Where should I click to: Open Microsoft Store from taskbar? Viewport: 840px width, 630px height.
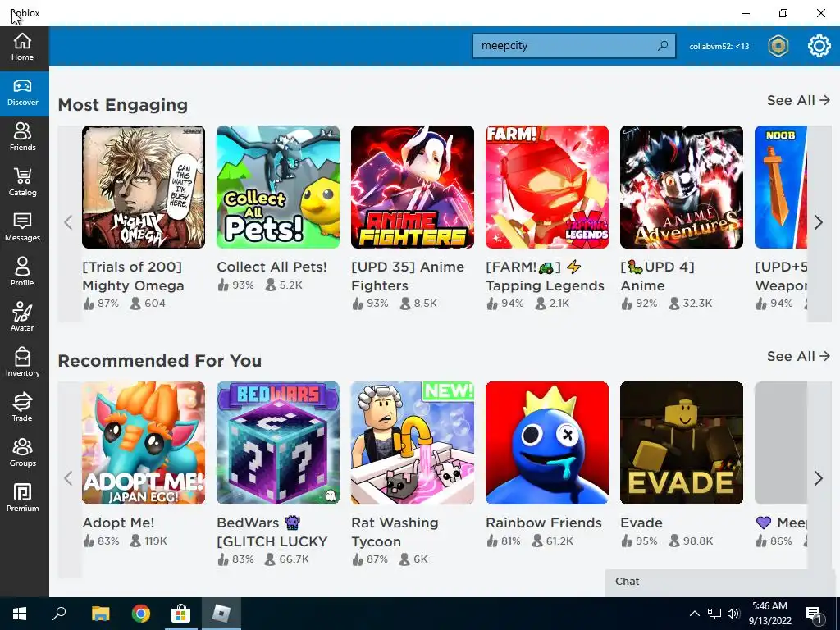point(181,614)
